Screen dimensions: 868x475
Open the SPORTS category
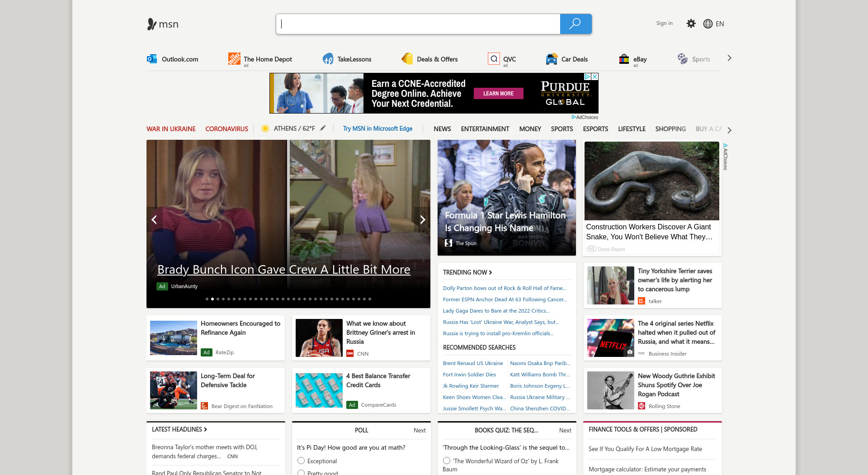[x=562, y=128]
